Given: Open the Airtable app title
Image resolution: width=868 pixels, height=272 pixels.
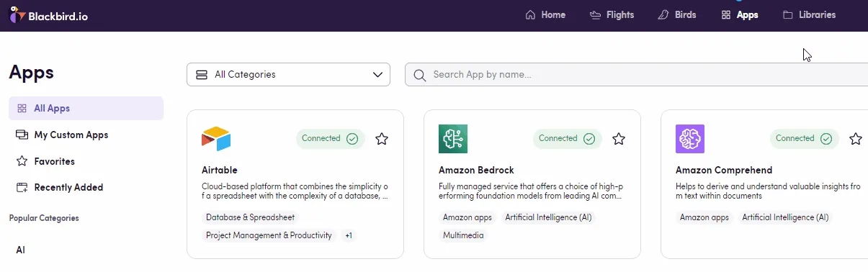Looking at the screenshot, I should pos(219,171).
